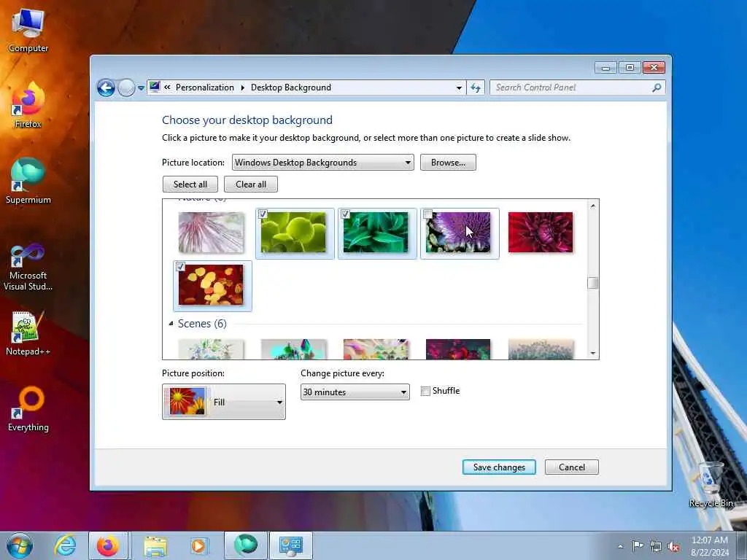Viewport: 747px width, 560px height.
Task: Open the address bar history dropdown
Action: 459,87
